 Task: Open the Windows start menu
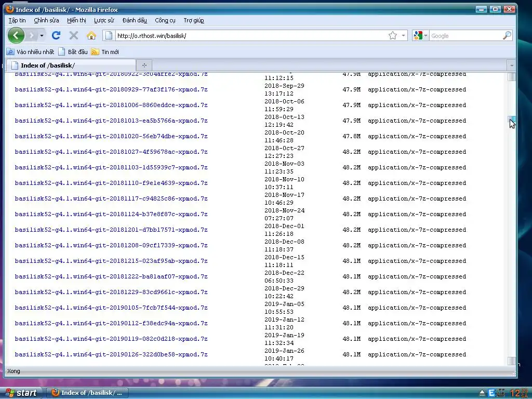pos(21,393)
